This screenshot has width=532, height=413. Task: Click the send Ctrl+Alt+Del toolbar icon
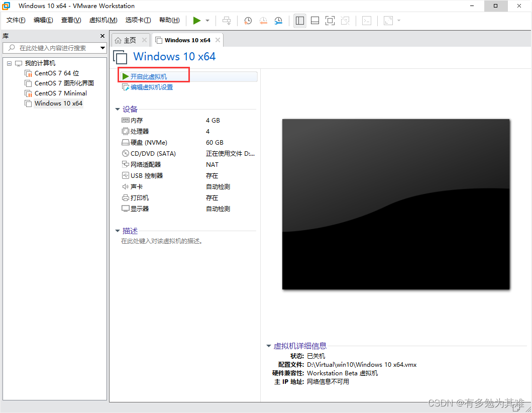pos(226,21)
